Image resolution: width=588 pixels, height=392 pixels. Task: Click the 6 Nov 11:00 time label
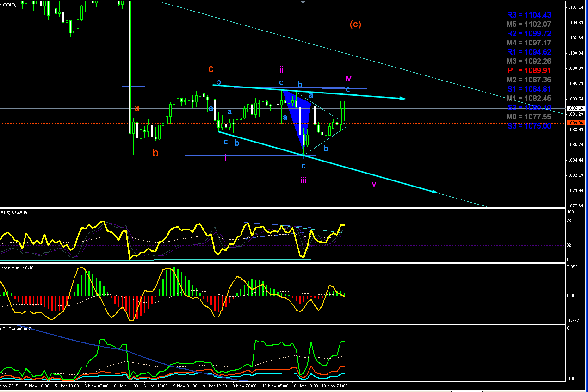(x=126, y=385)
